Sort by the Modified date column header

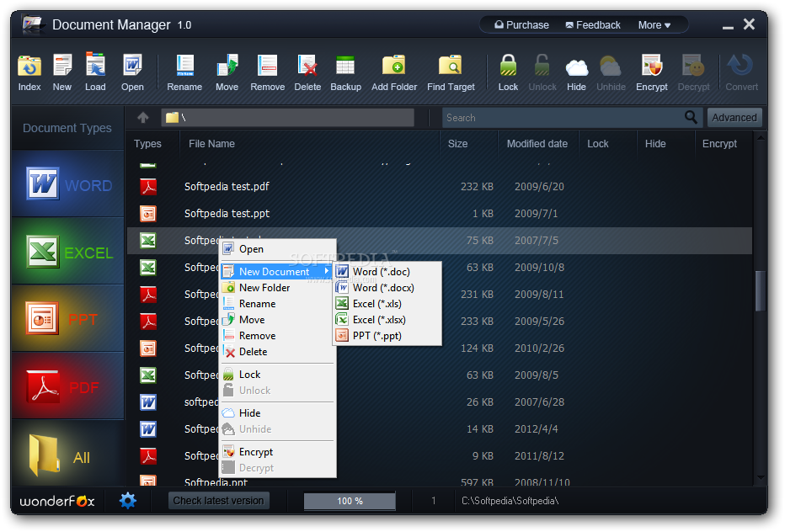537,144
